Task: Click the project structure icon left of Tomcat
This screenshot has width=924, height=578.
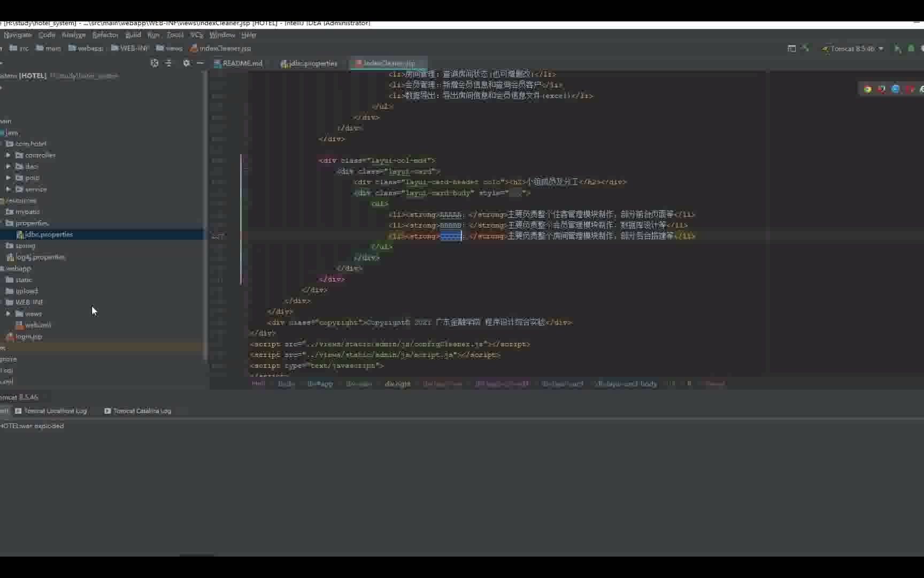Action: point(792,49)
